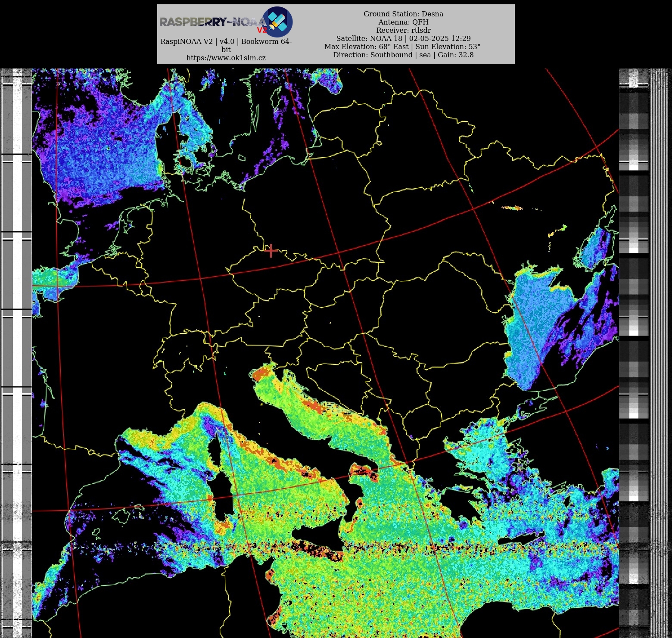Click the red cross ground station marker
Image resolution: width=672 pixels, height=638 pixels.
(271, 250)
